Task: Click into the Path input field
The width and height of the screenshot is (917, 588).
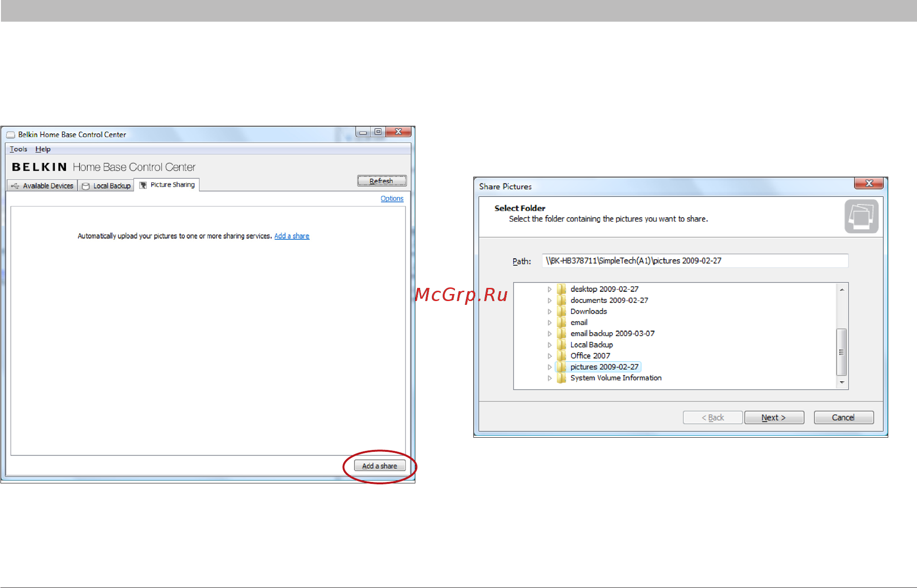Action: (695, 261)
